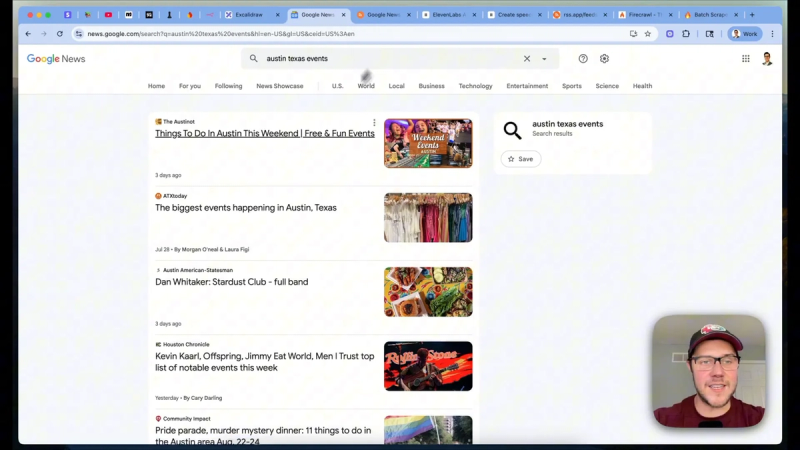The height and width of the screenshot is (450, 800).
Task: Open the World news section
Action: coord(366,86)
